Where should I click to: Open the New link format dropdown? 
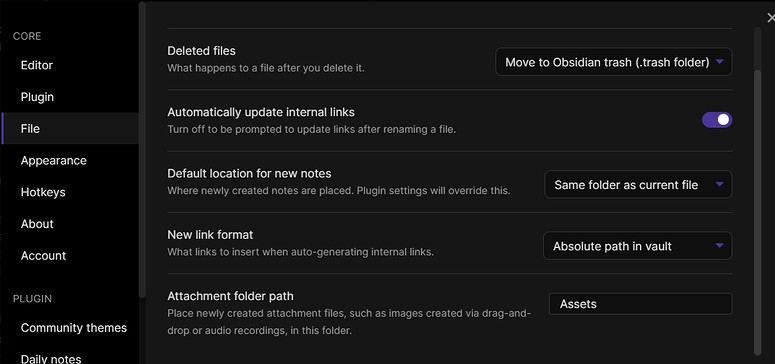[638, 246]
